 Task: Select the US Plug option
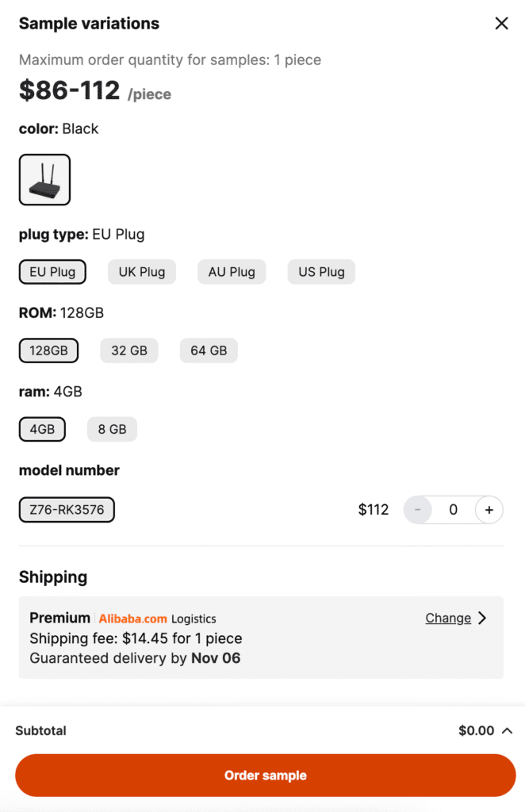click(x=321, y=271)
